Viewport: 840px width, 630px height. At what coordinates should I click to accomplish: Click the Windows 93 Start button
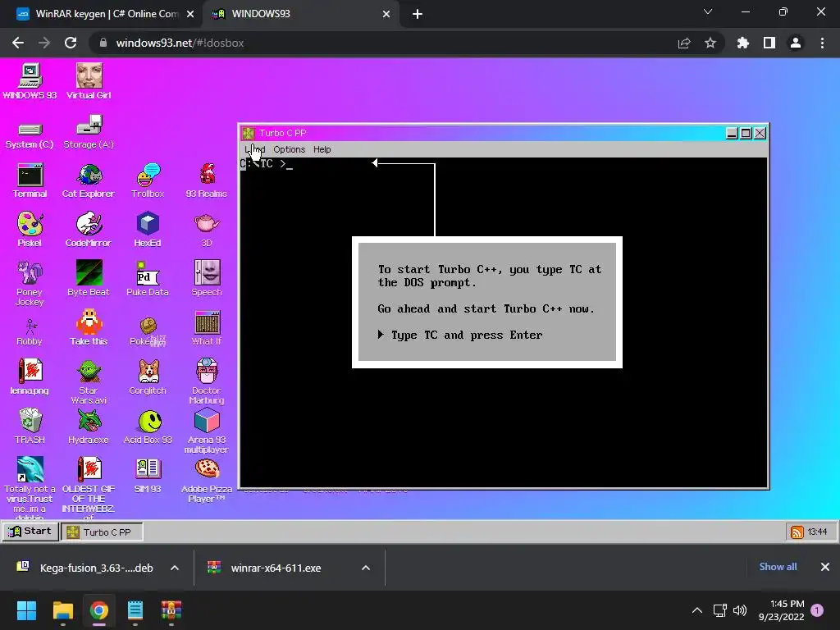click(x=30, y=532)
